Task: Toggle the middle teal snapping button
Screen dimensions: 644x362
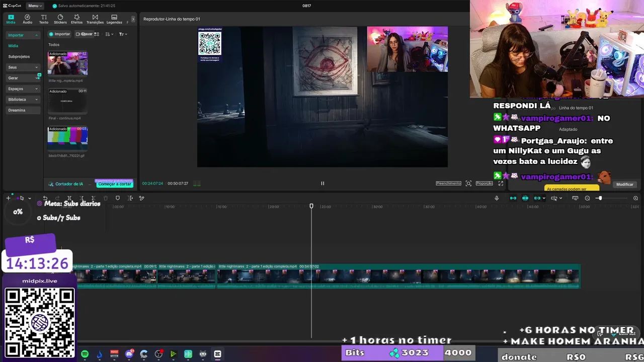Action: pyautogui.click(x=525, y=198)
